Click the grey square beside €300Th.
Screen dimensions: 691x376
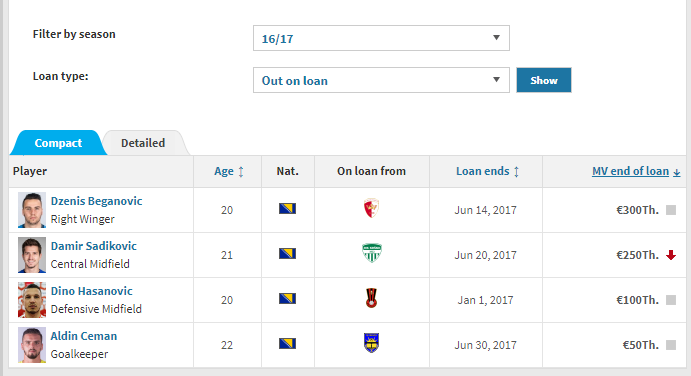[671, 210]
